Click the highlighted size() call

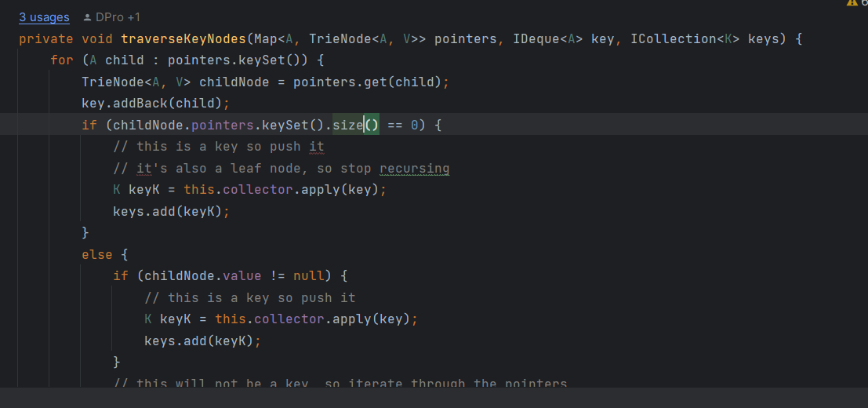pyautogui.click(x=355, y=125)
